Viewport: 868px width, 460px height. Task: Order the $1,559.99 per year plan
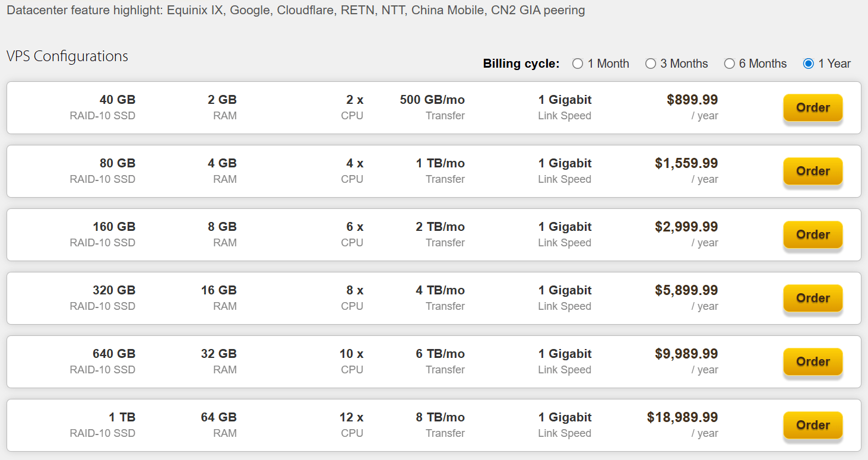click(813, 171)
